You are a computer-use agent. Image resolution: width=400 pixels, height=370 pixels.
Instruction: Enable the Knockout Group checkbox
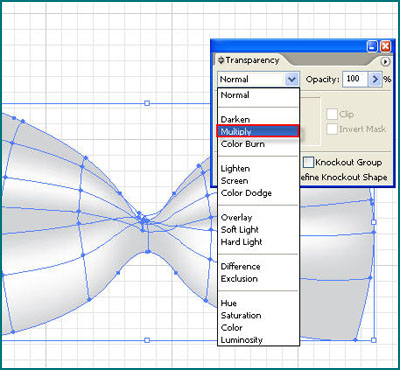[308, 162]
